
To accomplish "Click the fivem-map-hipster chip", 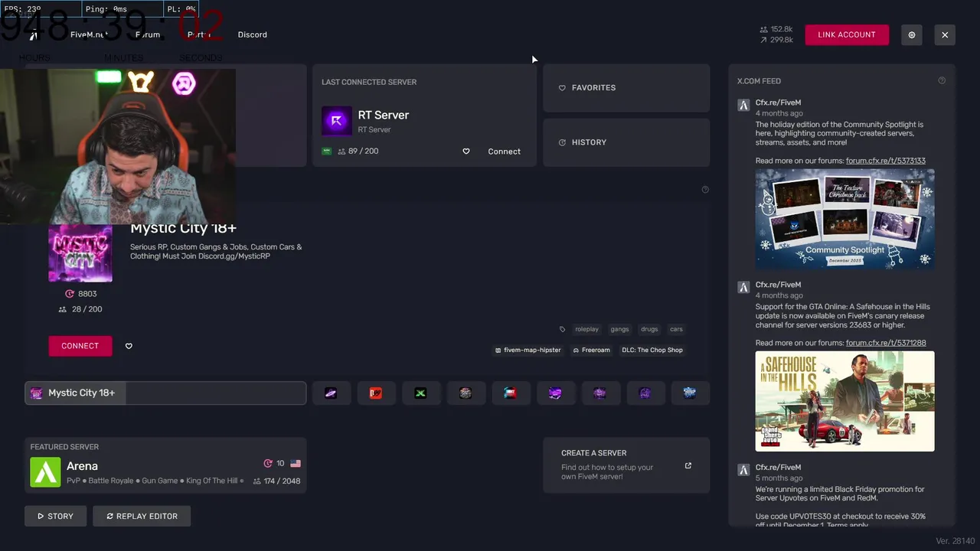I will pos(528,350).
